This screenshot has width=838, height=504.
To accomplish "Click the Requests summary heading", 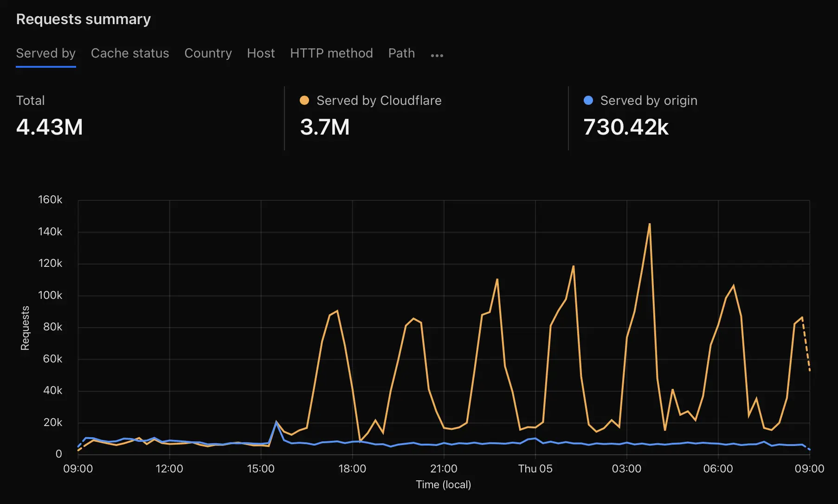I will point(84,19).
